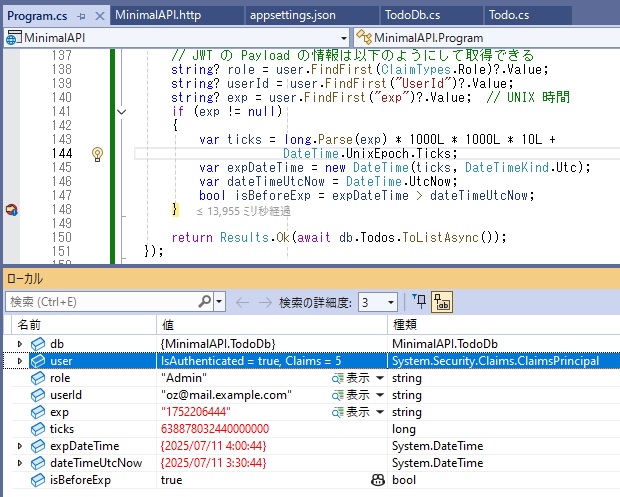Click the ローカル panel title
This screenshot has height=497, width=620.
pyautogui.click(x=25, y=279)
